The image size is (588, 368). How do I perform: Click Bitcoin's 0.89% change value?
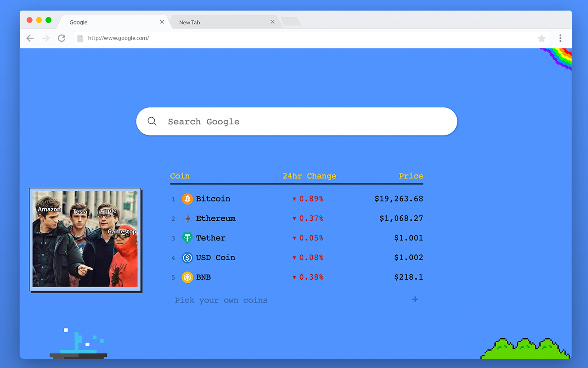(x=311, y=199)
